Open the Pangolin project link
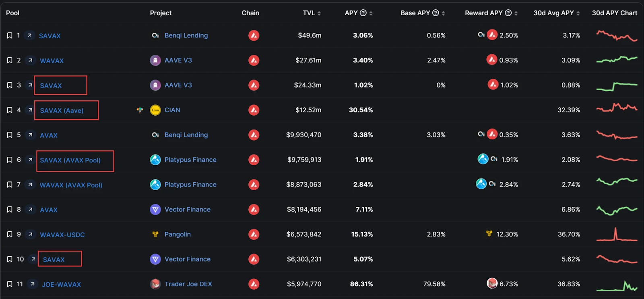The image size is (644, 299). click(178, 235)
